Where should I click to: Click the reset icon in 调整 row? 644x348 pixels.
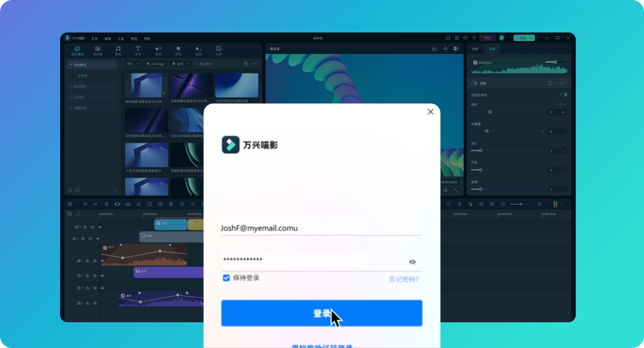pyautogui.click(x=550, y=83)
